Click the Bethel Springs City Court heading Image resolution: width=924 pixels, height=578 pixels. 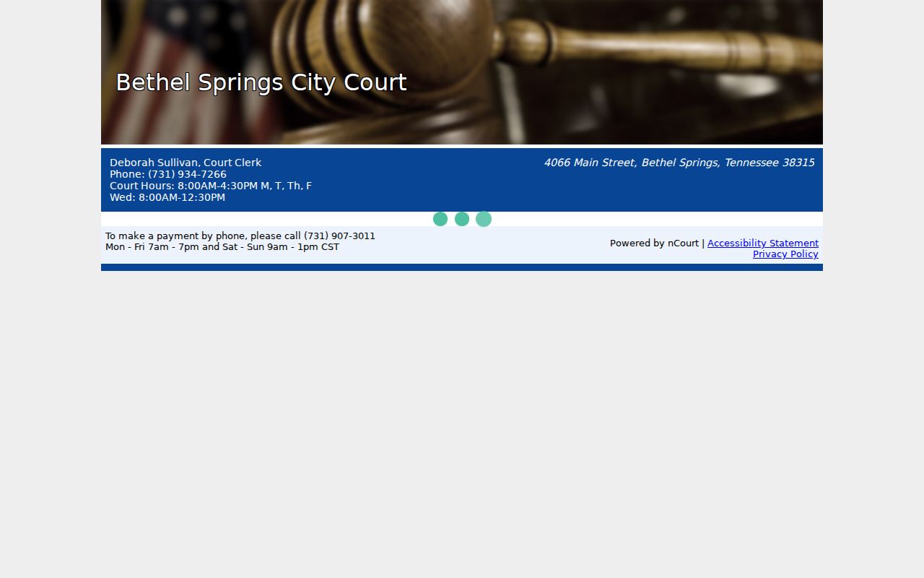click(x=261, y=82)
